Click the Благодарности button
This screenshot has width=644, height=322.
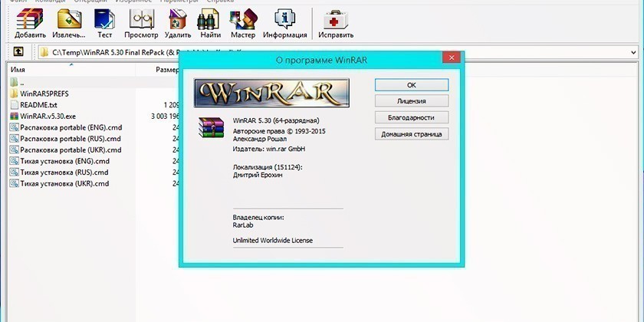412,117
